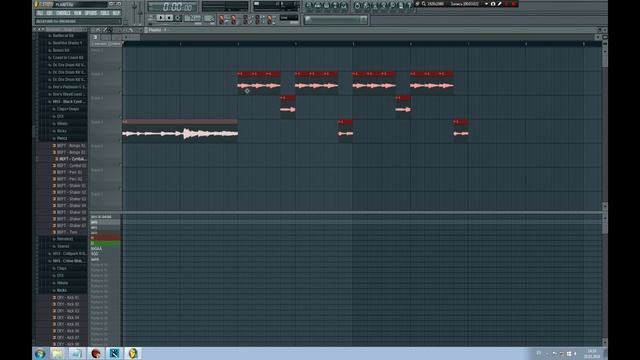
Task: Open the VIEW menu
Action: [77, 13]
